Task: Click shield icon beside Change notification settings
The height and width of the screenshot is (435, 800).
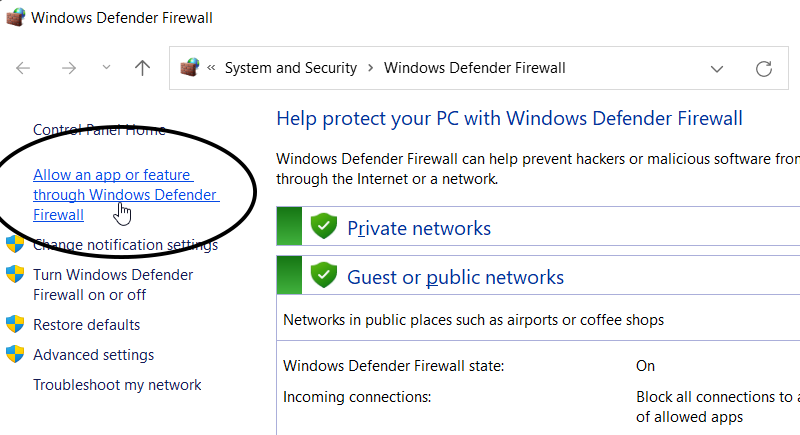Action: 15,244
